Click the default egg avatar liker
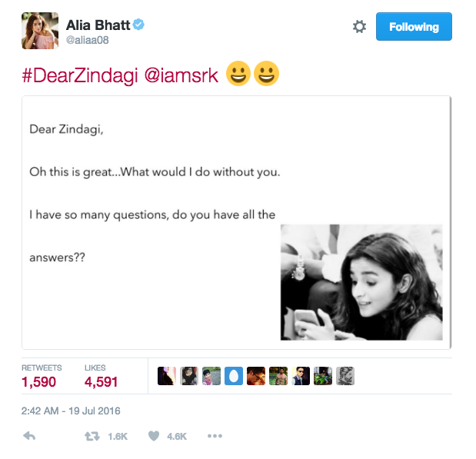476x459 pixels. tap(234, 376)
